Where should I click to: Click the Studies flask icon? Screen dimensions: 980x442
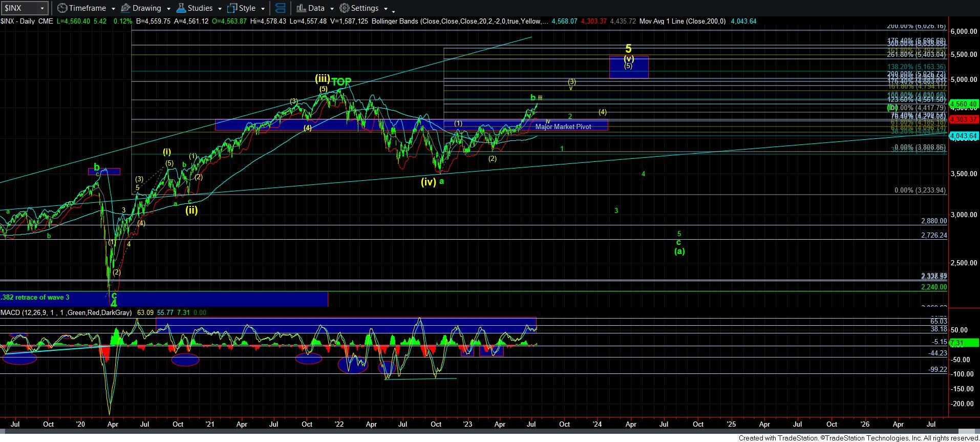pyautogui.click(x=181, y=8)
